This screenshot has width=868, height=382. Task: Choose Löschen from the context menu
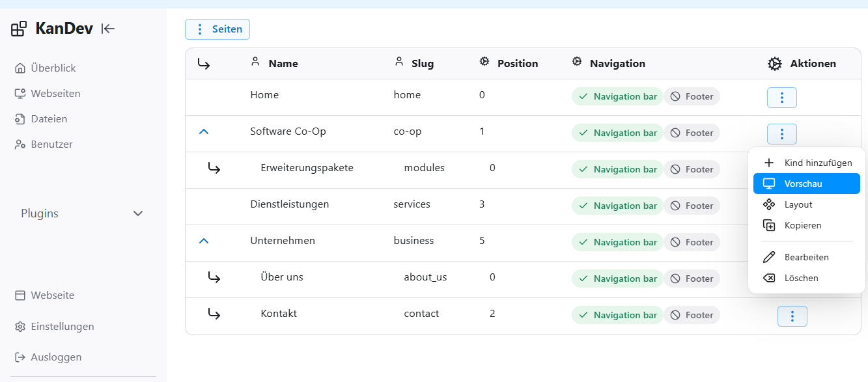pyautogui.click(x=801, y=278)
